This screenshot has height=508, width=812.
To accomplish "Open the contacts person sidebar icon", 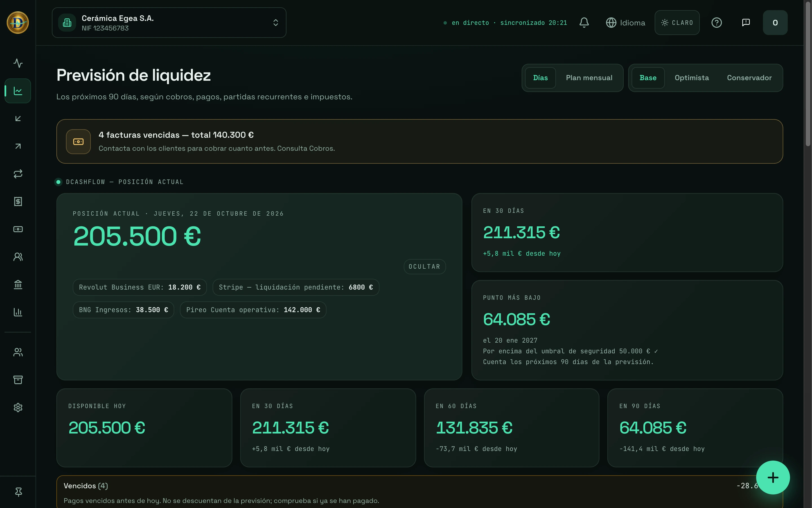I will pyautogui.click(x=18, y=257).
